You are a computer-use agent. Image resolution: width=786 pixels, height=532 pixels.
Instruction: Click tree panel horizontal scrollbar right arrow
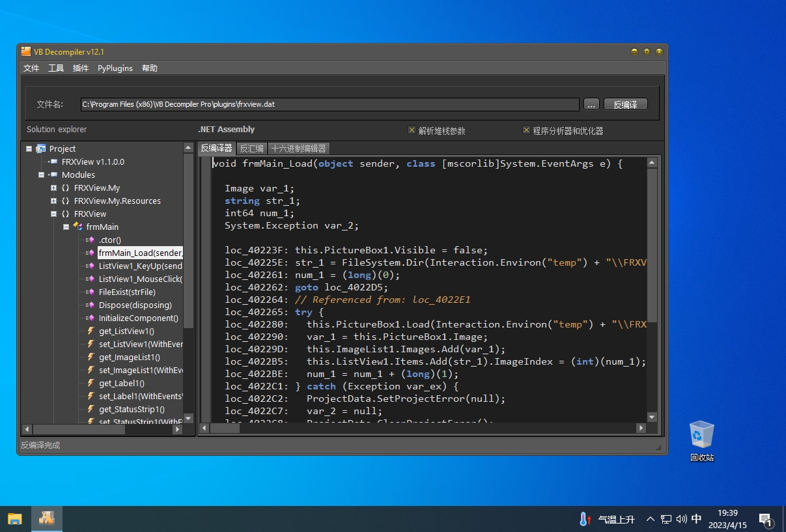pos(178,429)
